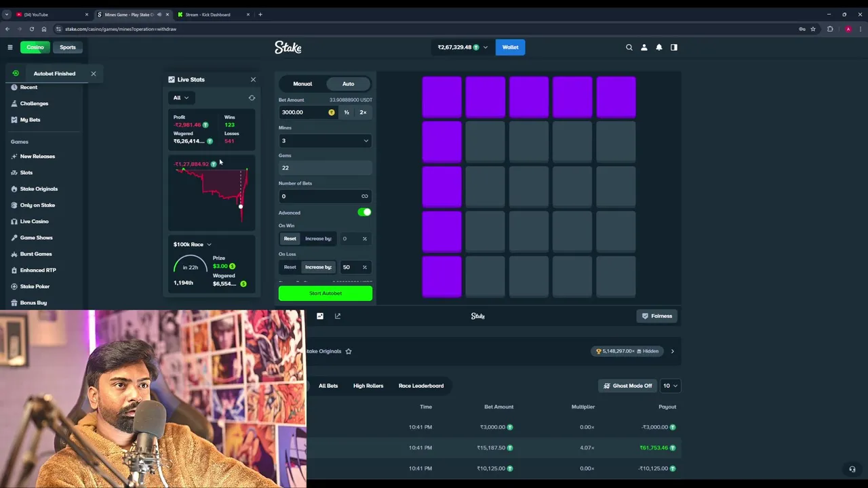The height and width of the screenshot is (488, 868).
Task: Expand the game info chevron arrow
Action: pyautogui.click(x=673, y=351)
